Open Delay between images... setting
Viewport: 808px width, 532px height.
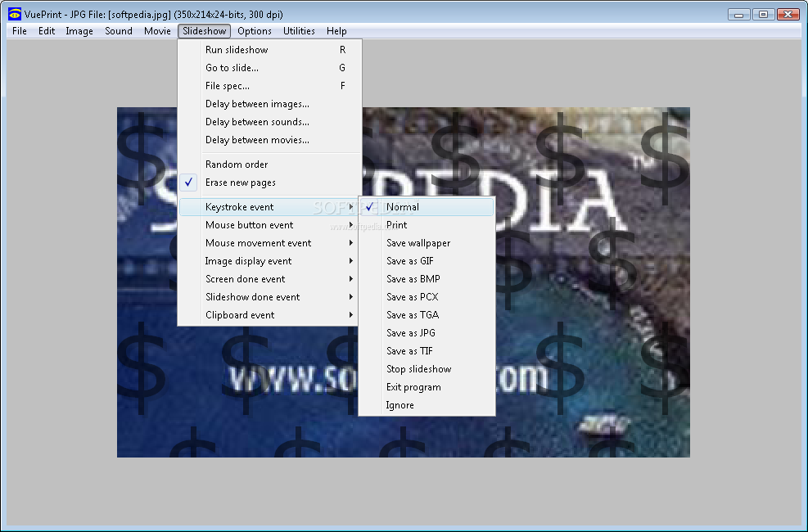point(269,104)
